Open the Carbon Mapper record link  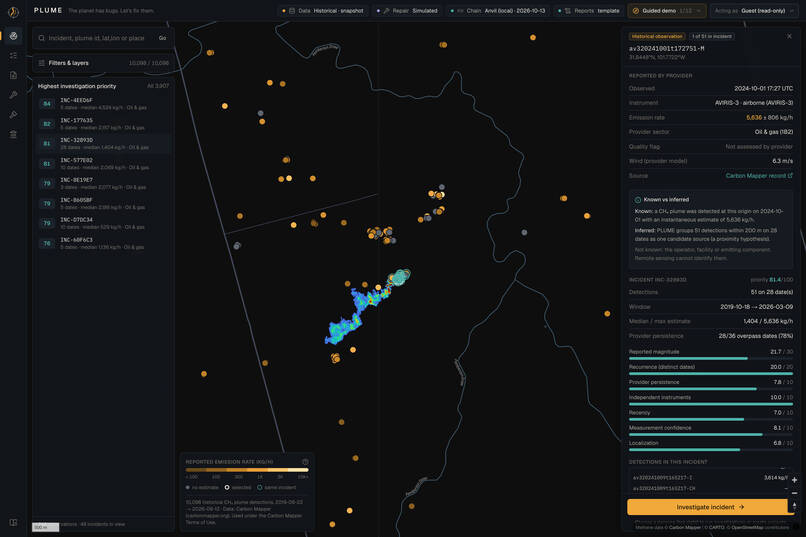coord(759,176)
